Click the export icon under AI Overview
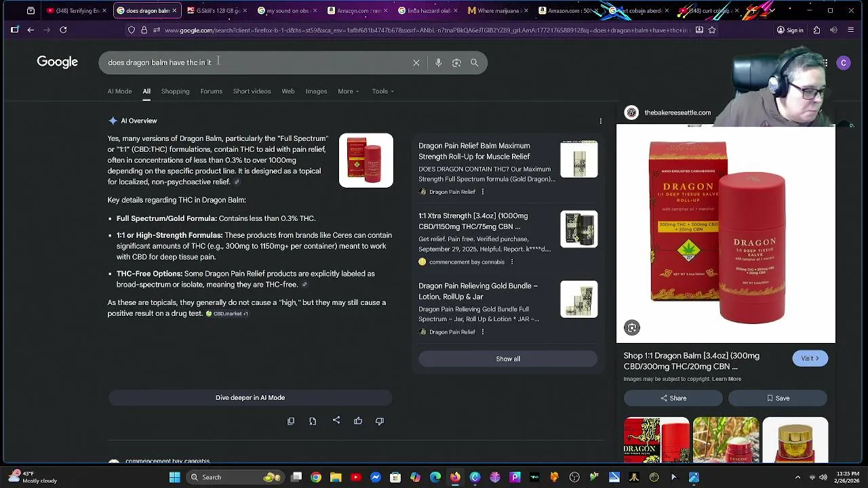868x488 pixels. click(x=313, y=421)
